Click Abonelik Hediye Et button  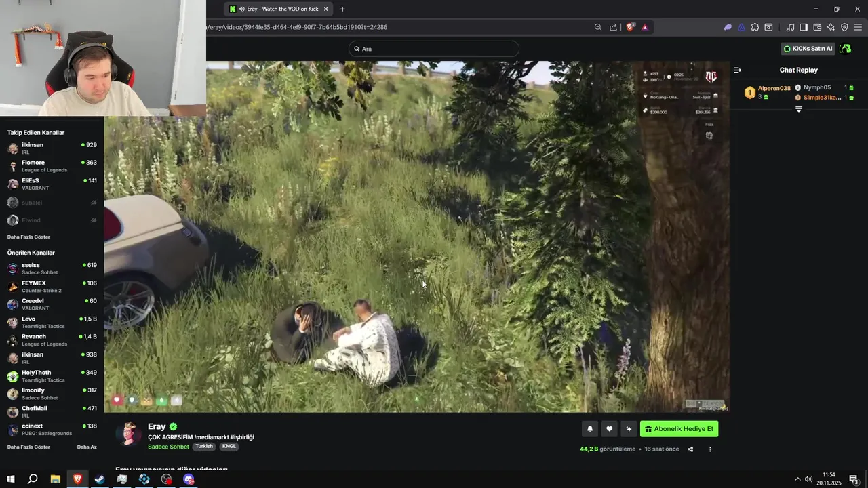679,429
